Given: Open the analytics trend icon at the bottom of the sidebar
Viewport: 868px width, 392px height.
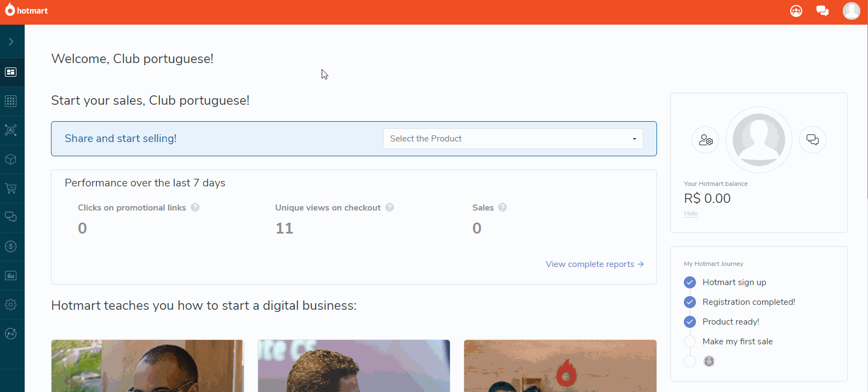Looking at the screenshot, I should [x=11, y=334].
